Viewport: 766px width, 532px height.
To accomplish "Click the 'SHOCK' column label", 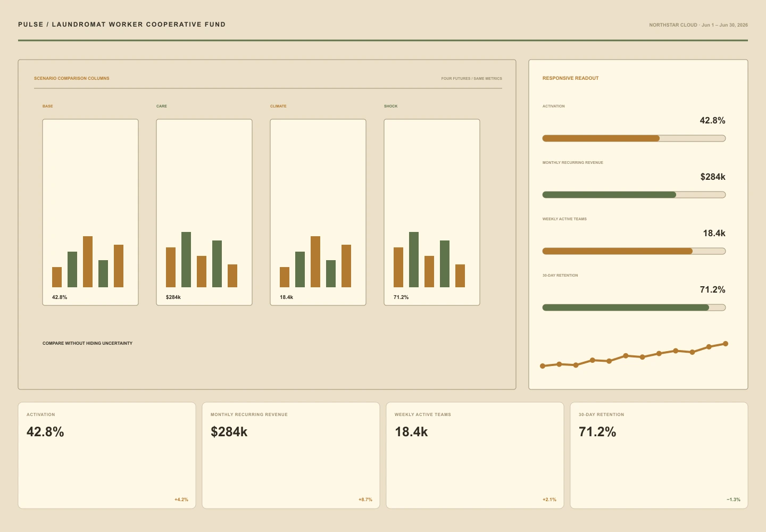I will tap(391, 106).
